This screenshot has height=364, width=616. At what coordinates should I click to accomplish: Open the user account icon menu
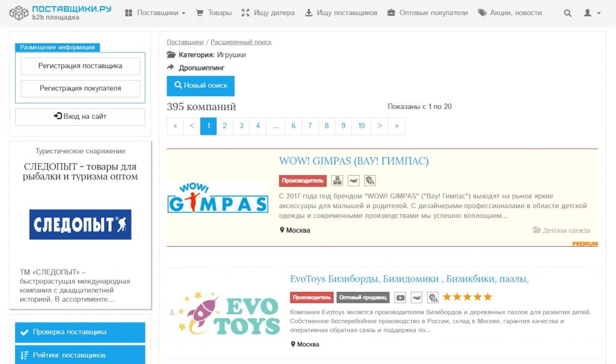592,13
